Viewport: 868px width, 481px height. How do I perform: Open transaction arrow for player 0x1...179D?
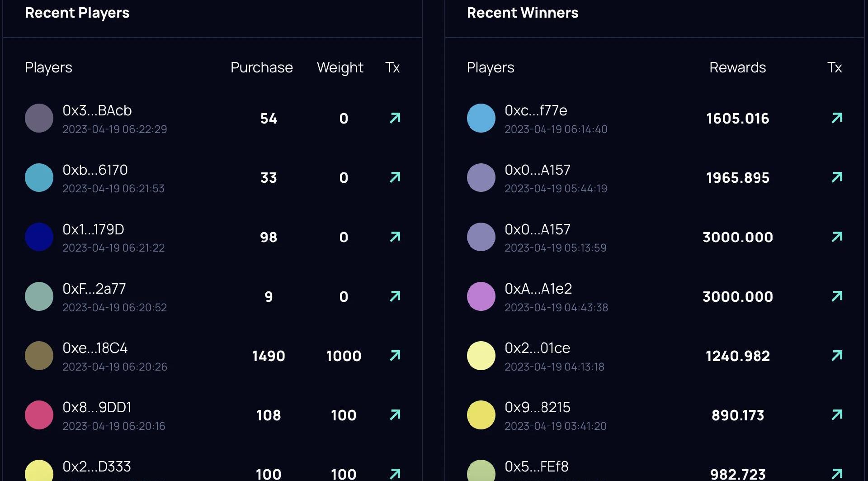(x=395, y=237)
